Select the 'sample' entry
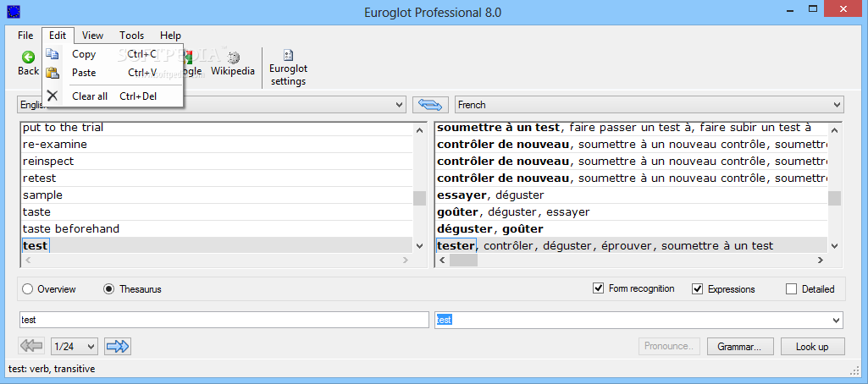Viewport: 868px width, 384px height. click(x=217, y=195)
